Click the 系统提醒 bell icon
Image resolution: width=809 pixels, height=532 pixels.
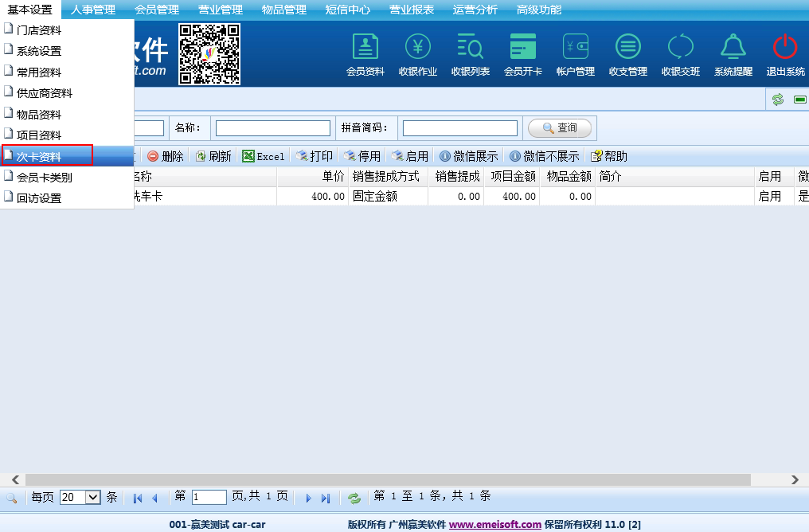733,53
